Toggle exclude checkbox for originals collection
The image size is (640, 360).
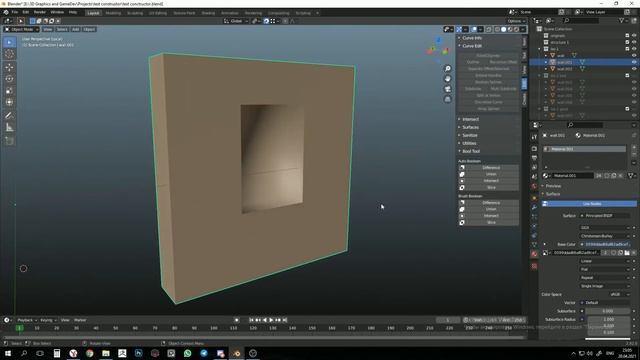[627, 36]
